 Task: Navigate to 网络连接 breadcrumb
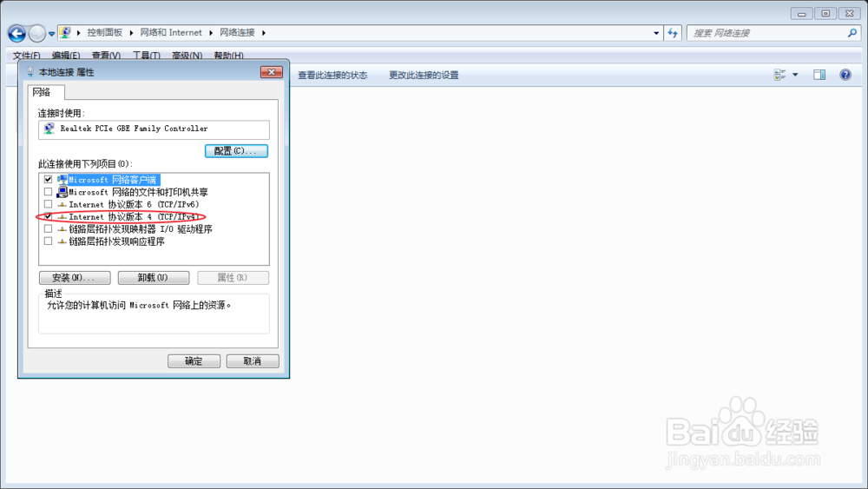(237, 33)
